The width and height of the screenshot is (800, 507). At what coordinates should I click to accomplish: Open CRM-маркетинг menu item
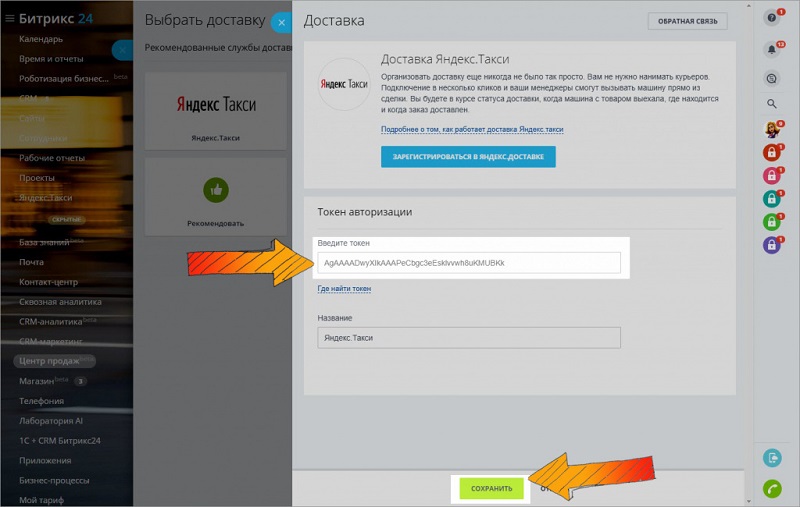pos(51,341)
